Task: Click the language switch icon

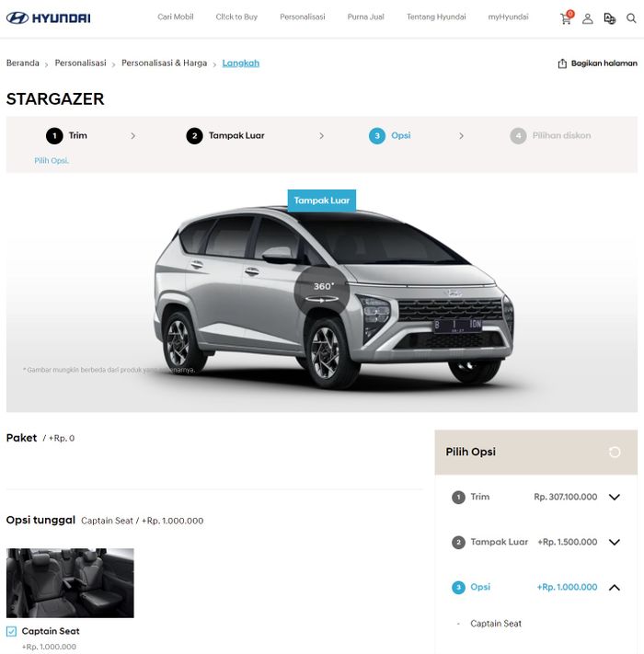Action: (x=609, y=18)
